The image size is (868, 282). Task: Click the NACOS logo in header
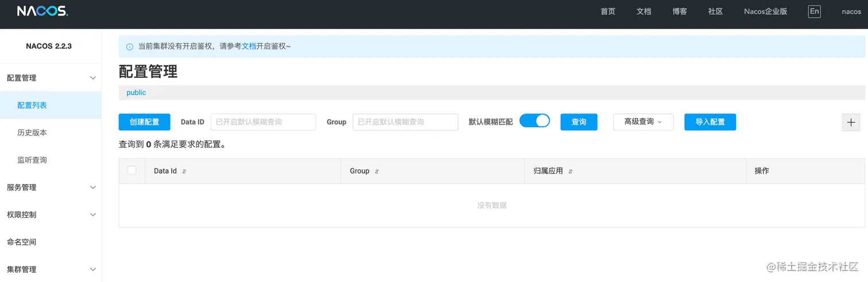point(42,11)
